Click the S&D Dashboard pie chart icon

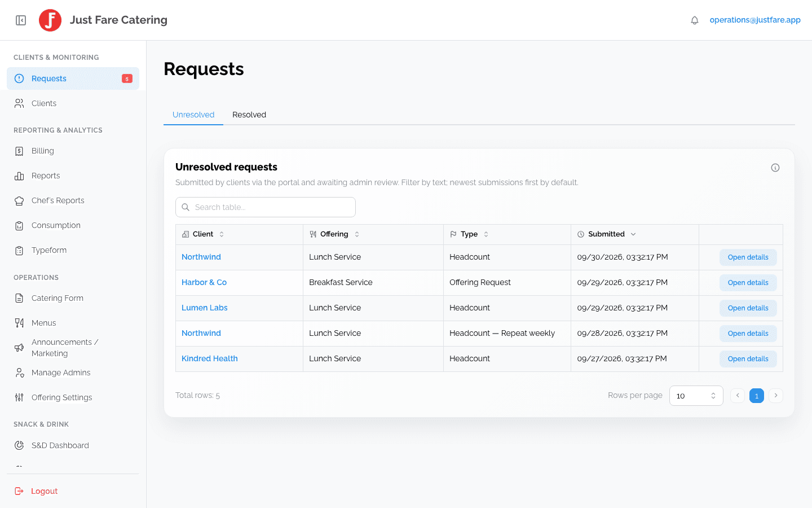click(19, 445)
